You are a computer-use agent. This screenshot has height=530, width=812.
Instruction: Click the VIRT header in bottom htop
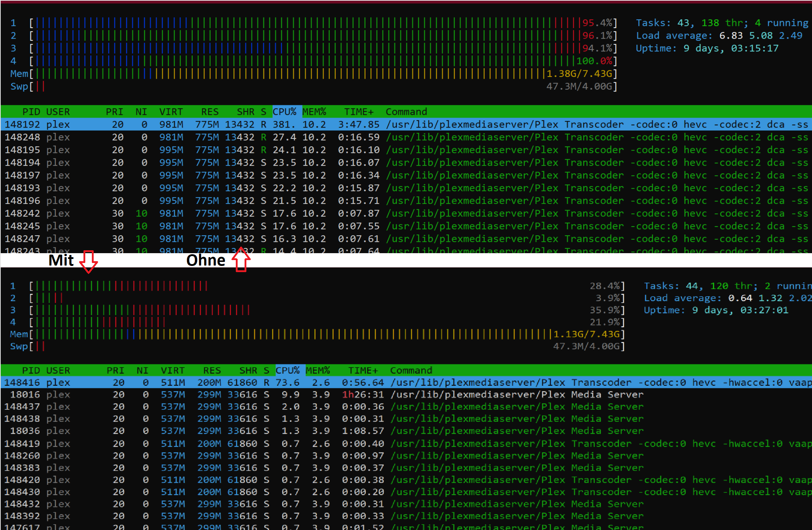[172, 370]
